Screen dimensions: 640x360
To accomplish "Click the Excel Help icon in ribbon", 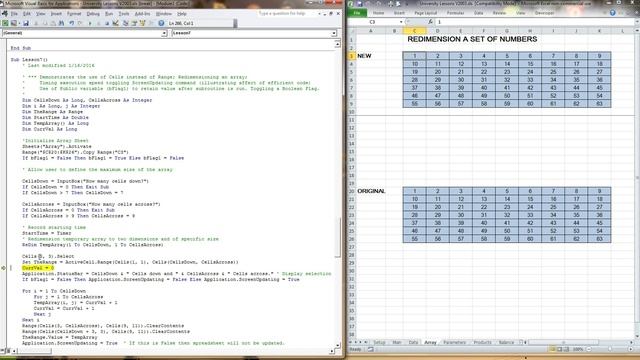I will pos(612,13).
